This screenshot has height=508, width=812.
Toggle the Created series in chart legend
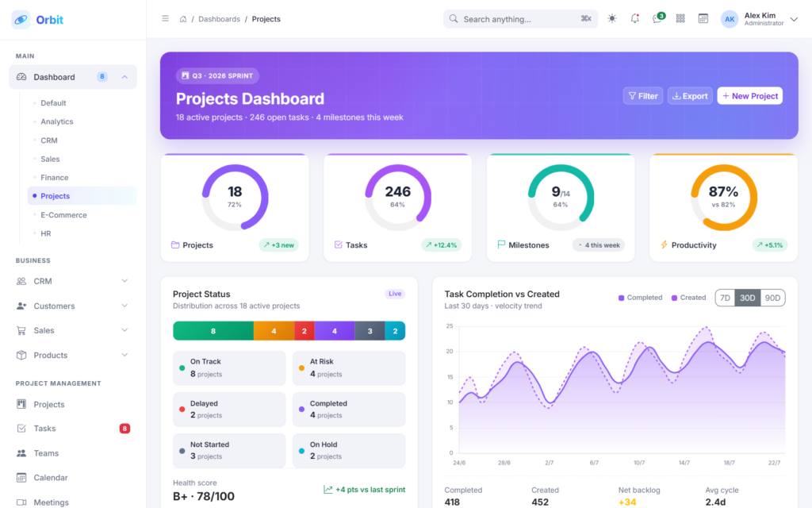point(688,298)
